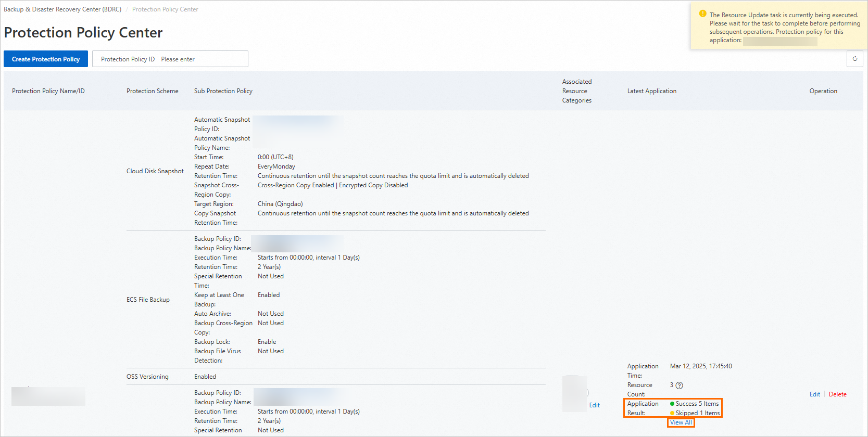Select OSS Versioning scheme text
This screenshot has width=868, height=437.
(x=147, y=377)
